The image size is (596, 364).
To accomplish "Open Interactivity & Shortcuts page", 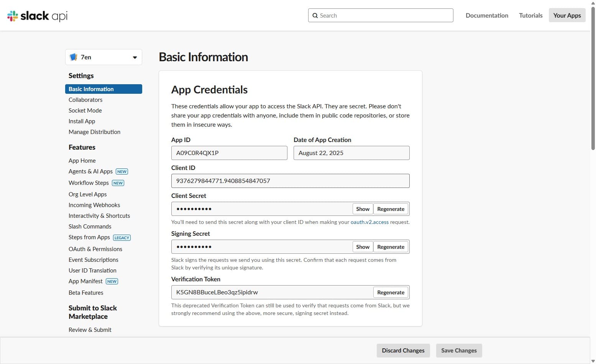I will [x=99, y=215].
